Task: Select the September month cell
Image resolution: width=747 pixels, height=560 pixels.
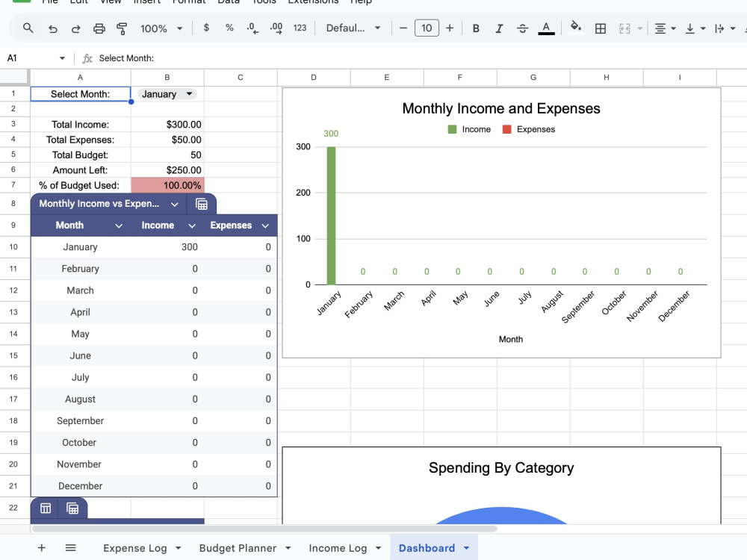Action: click(80, 421)
